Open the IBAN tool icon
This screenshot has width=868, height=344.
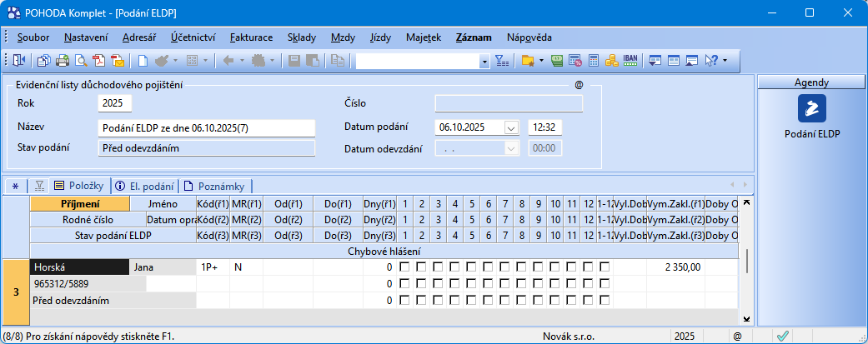pos(630,60)
